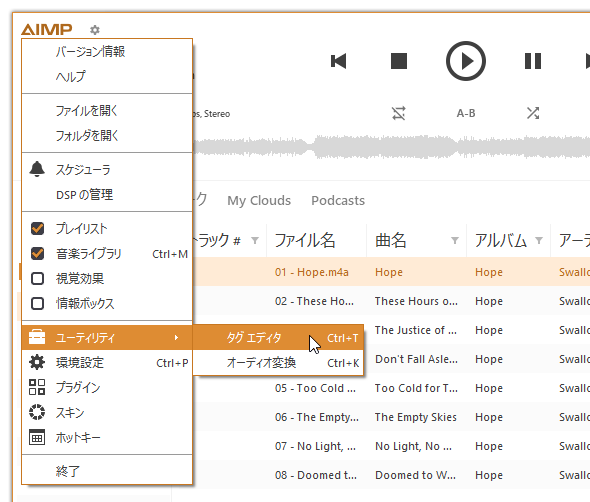The width and height of the screenshot is (590, 502).
Task: Select the file 01 - Hope.m4a
Action: [x=312, y=272]
